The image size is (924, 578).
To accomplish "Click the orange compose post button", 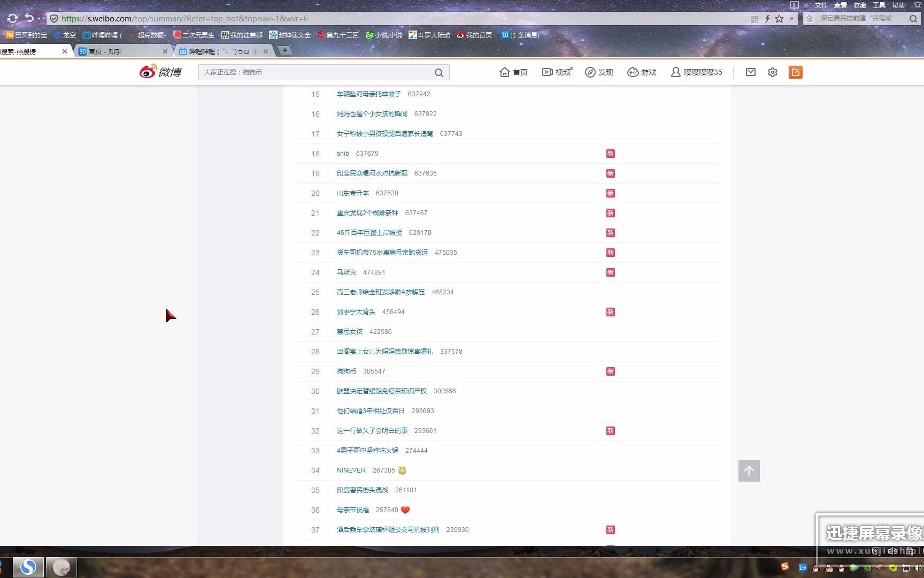I will tap(796, 72).
